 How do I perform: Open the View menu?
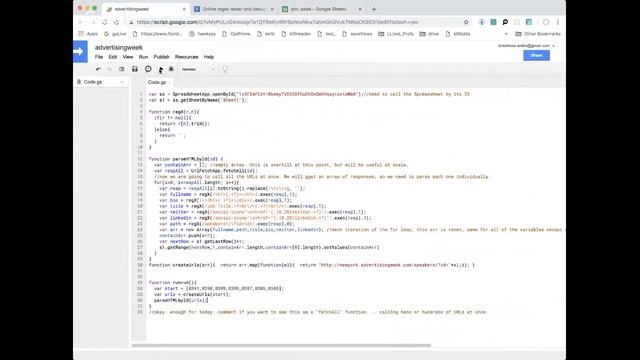tap(128, 57)
